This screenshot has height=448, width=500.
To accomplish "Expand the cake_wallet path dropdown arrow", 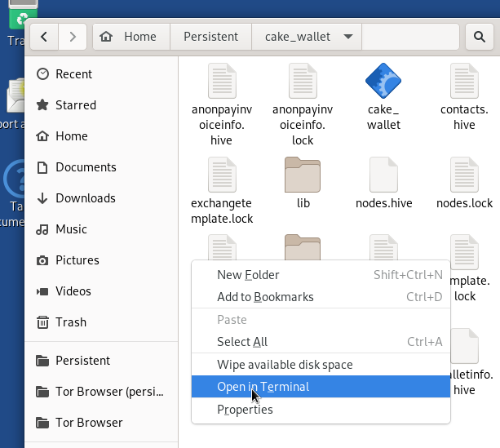I will coord(348,37).
